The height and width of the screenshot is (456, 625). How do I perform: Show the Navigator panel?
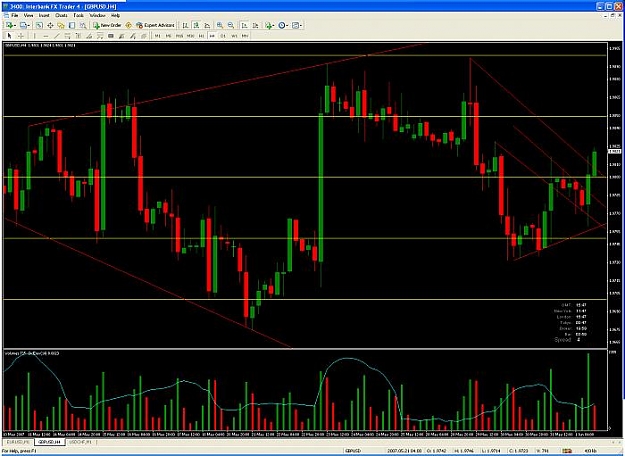(61, 25)
